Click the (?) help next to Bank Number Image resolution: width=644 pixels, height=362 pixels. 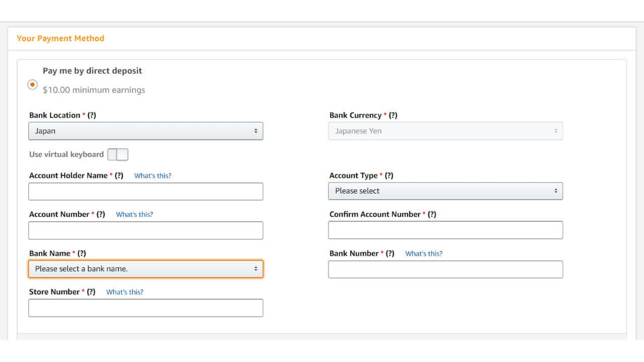pos(390,253)
